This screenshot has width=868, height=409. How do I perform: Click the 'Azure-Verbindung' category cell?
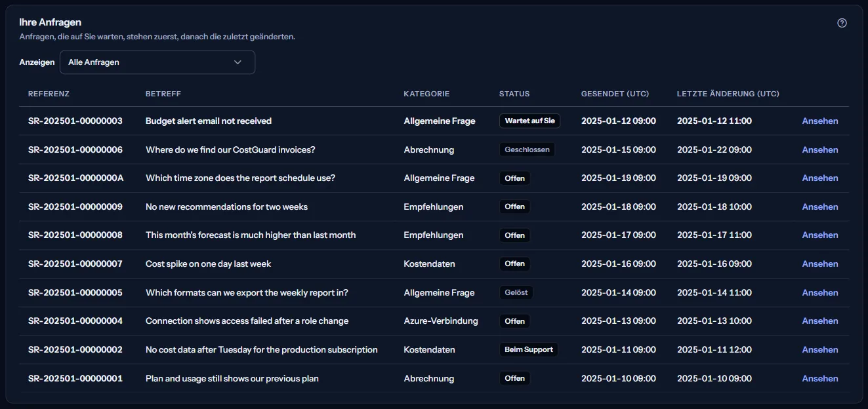pyautogui.click(x=441, y=321)
